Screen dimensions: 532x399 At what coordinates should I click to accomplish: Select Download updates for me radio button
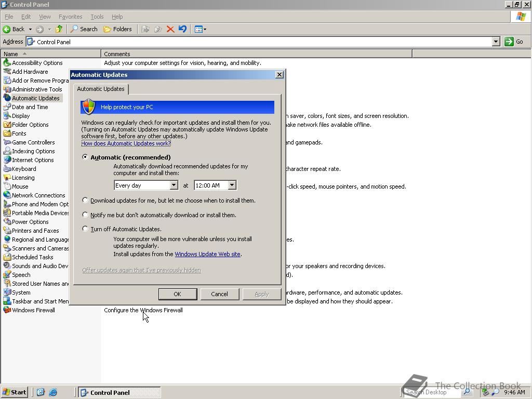pos(85,200)
